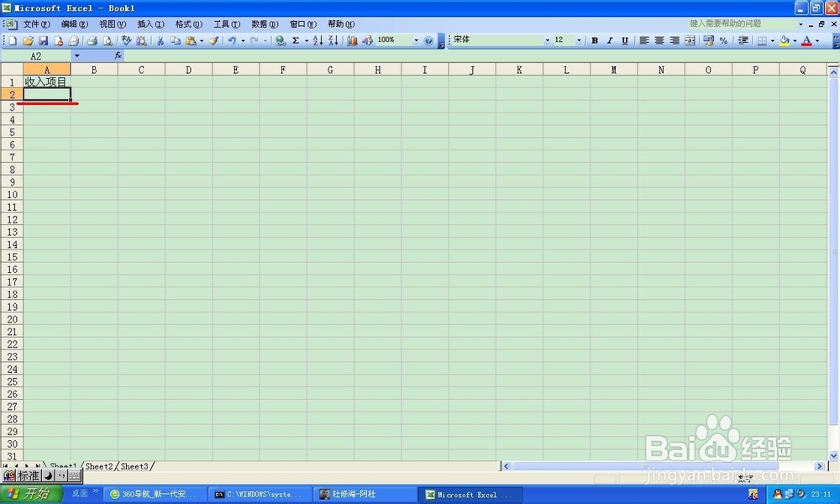Click the insert function fx button

pyautogui.click(x=118, y=55)
